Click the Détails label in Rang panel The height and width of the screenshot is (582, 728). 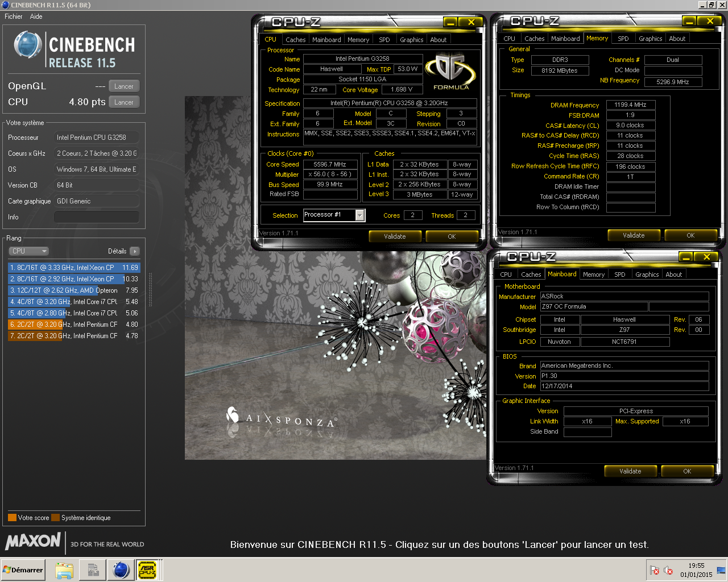coord(117,251)
